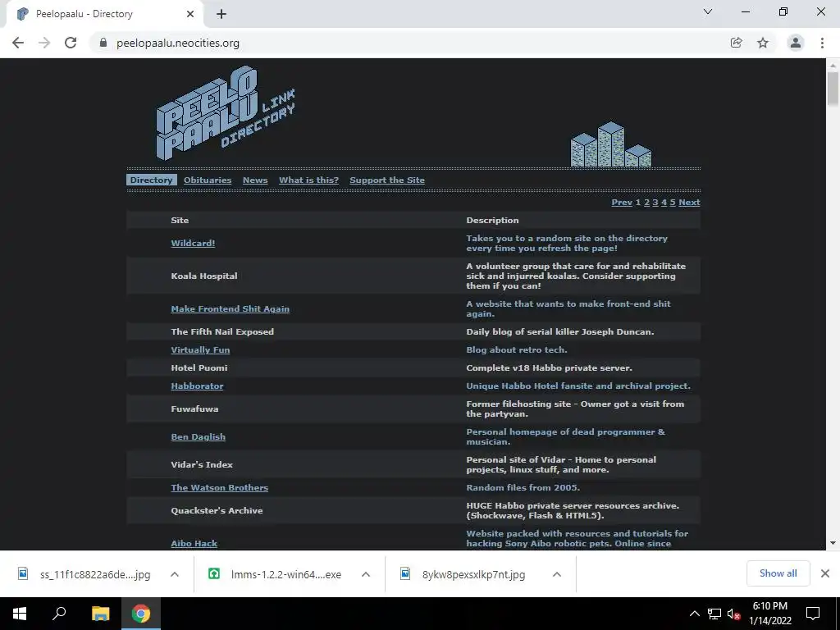The width and height of the screenshot is (840, 630).
Task: Go to directory page 4
Action: point(664,202)
